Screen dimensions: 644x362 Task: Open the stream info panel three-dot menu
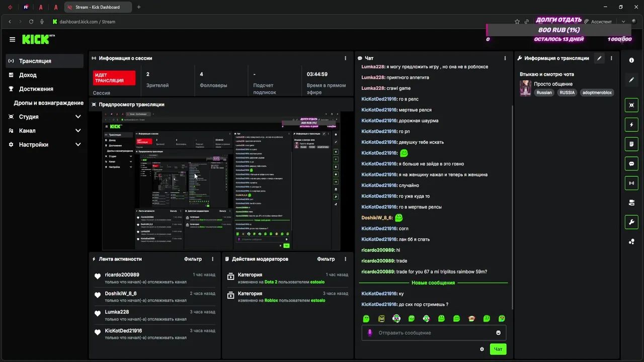(x=611, y=58)
